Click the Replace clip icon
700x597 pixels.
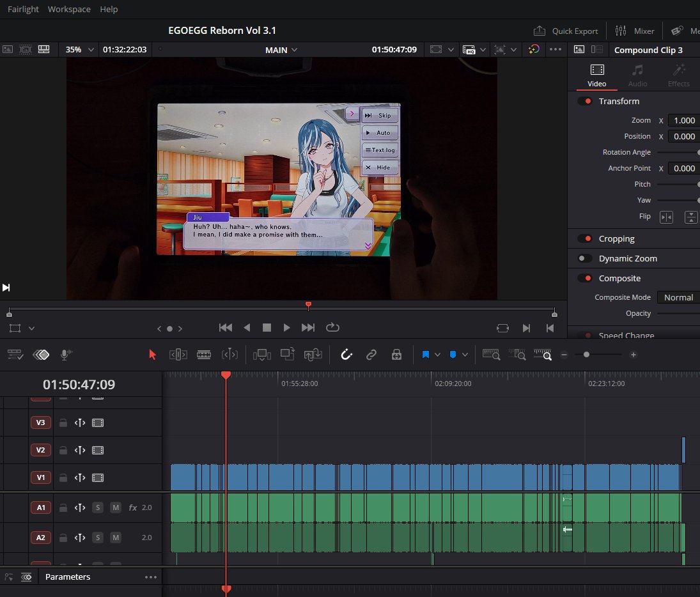tap(313, 355)
